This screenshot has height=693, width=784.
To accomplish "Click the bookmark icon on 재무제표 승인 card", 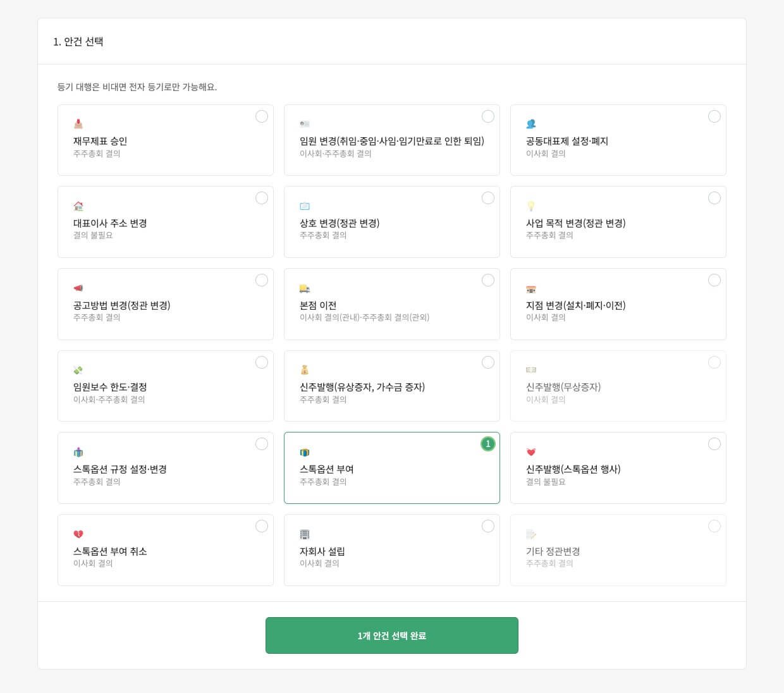I will click(x=78, y=123).
